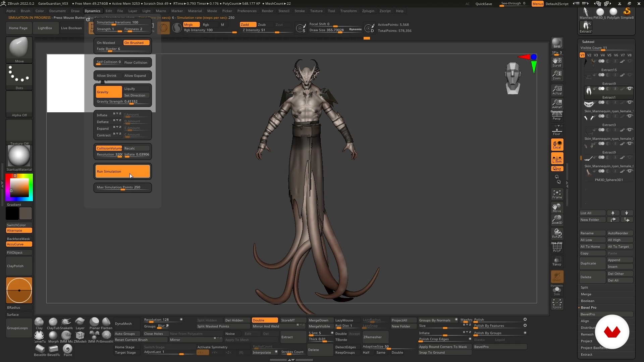Toggle L.Sym local symmetry icon

(557, 158)
